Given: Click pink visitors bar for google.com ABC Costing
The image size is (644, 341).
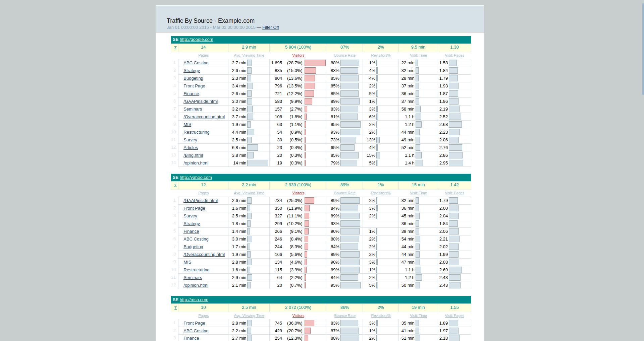Looking at the screenshot, I should pyautogui.click(x=315, y=63).
